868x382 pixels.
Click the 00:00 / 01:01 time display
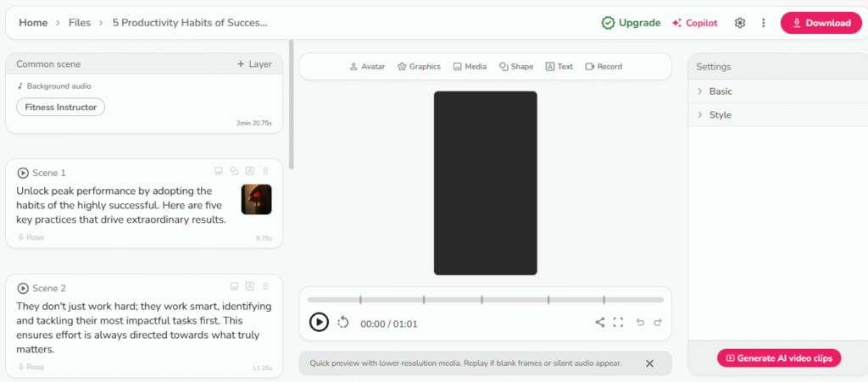tap(388, 324)
